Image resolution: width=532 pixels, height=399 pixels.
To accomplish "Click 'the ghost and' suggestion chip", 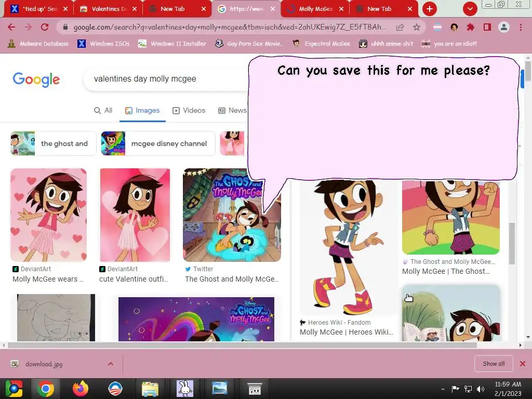I will tap(54, 143).
